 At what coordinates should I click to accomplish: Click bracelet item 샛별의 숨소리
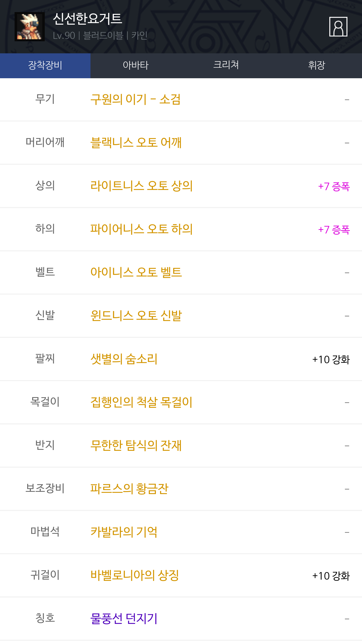click(124, 359)
